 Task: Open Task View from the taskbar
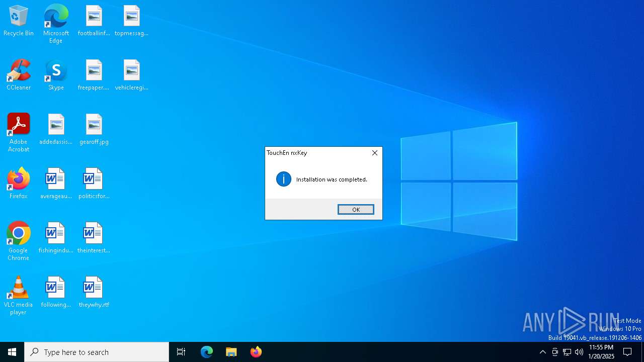181,352
